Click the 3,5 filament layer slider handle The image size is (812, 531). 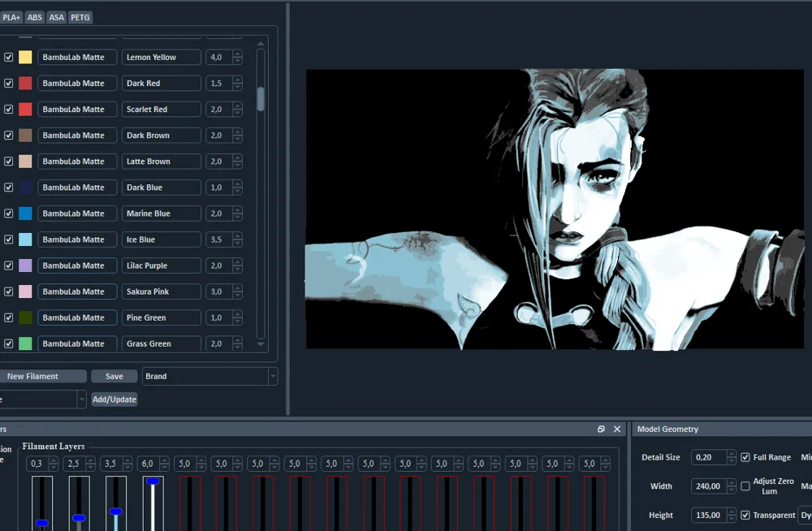116,512
